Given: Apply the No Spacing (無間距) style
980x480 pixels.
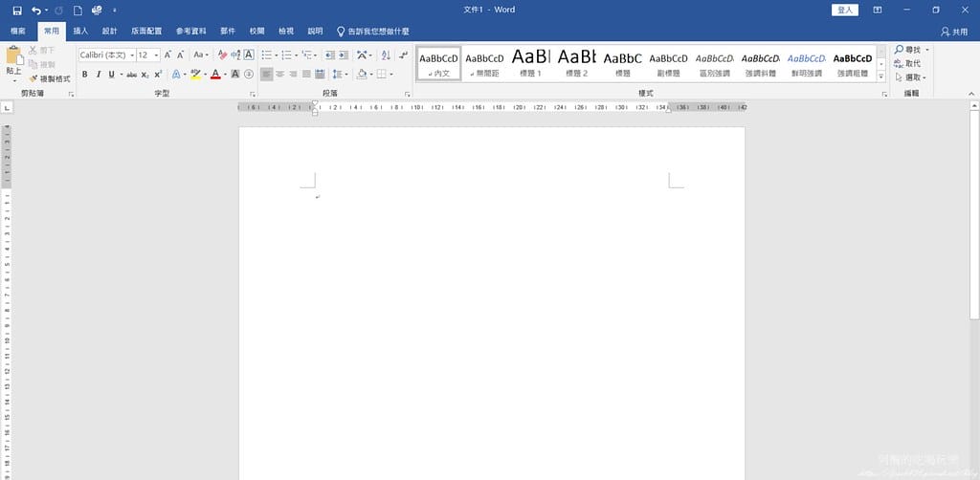Looking at the screenshot, I should tap(484, 64).
